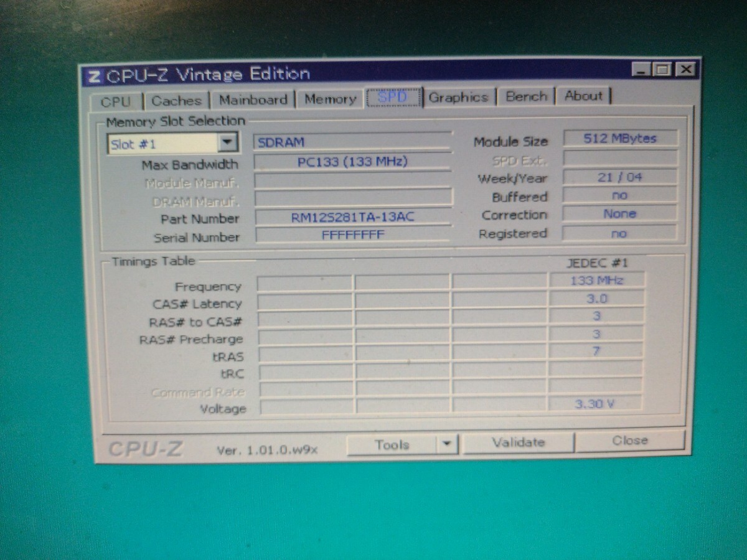Image resolution: width=747 pixels, height=560 pixels.
Task: Click the Week/Year value 21 / 04
Action: (620, 177)
